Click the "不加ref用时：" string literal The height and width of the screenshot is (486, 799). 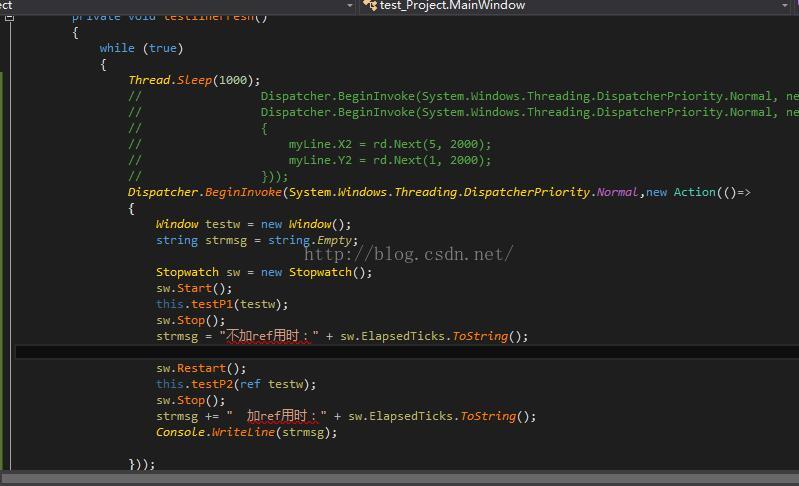coord(269,336)
